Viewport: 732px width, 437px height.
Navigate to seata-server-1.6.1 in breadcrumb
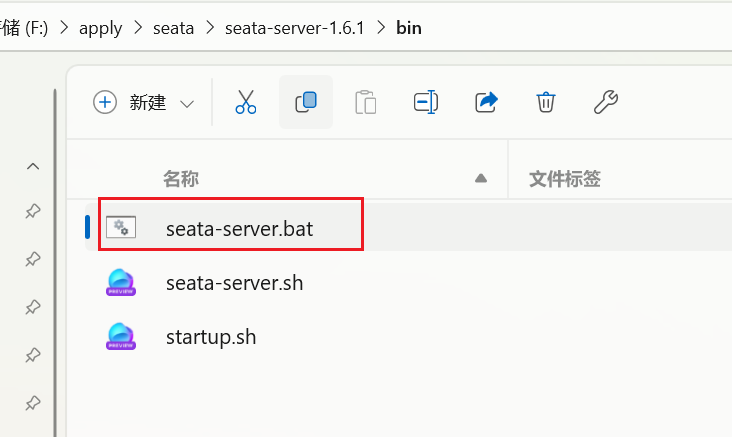(x=295, y=28)
